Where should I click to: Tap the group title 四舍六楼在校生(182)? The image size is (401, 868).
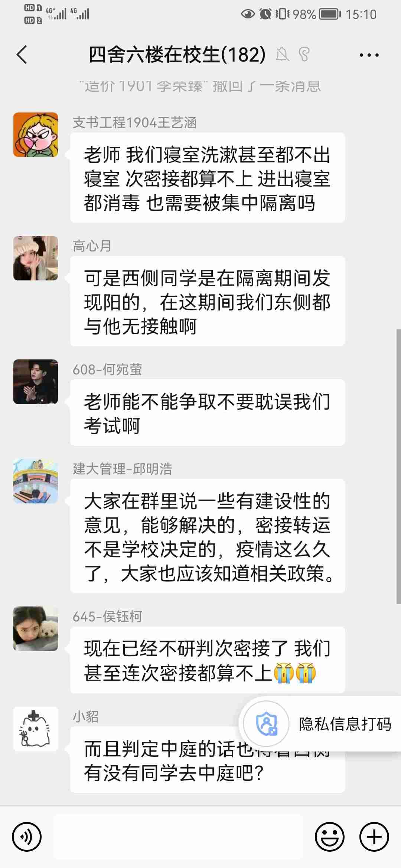tap(177, 55)
